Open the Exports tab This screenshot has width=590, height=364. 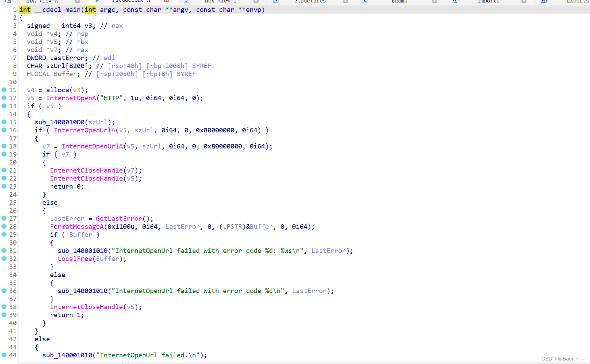tap(577, 1)
